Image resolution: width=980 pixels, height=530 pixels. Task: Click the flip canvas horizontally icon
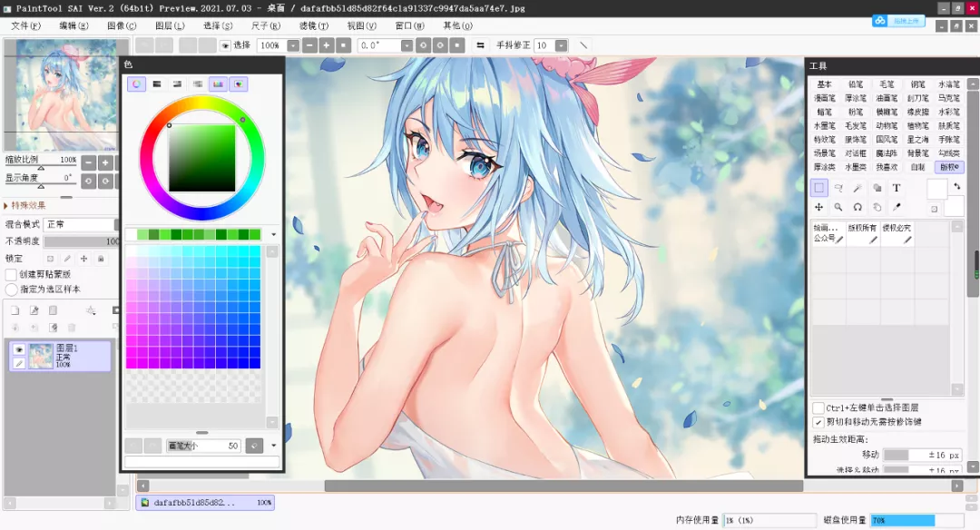pos(480,45)
